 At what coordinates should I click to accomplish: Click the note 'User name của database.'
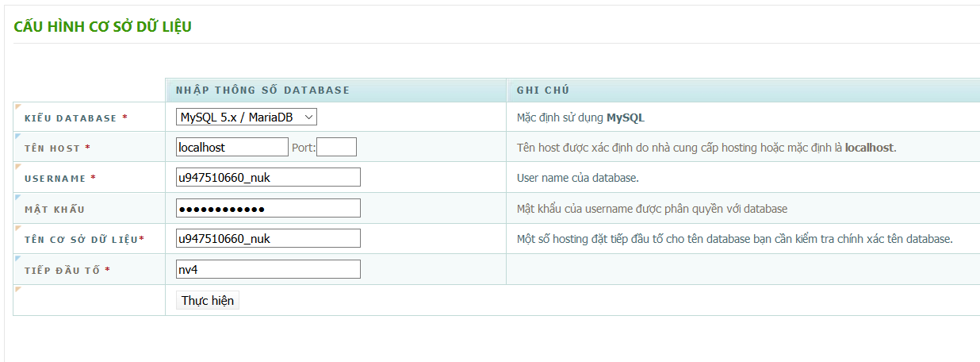[577, 178]
